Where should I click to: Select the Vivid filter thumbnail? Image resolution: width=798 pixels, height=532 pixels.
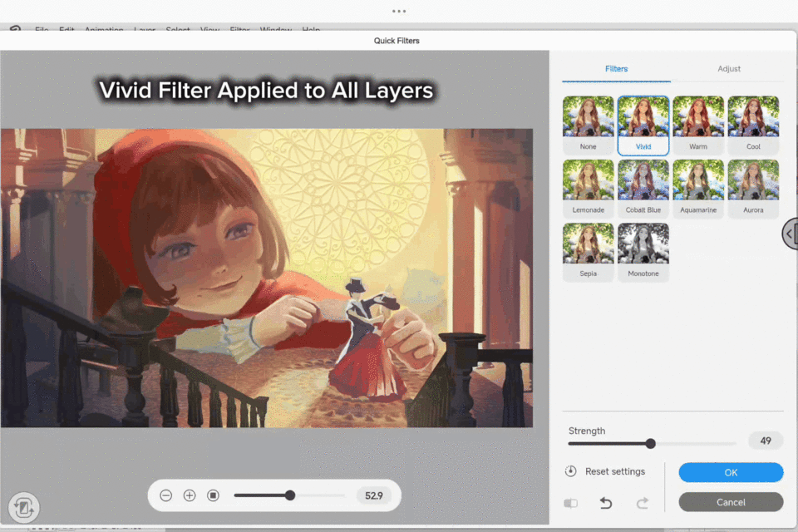tap(643, 125)
